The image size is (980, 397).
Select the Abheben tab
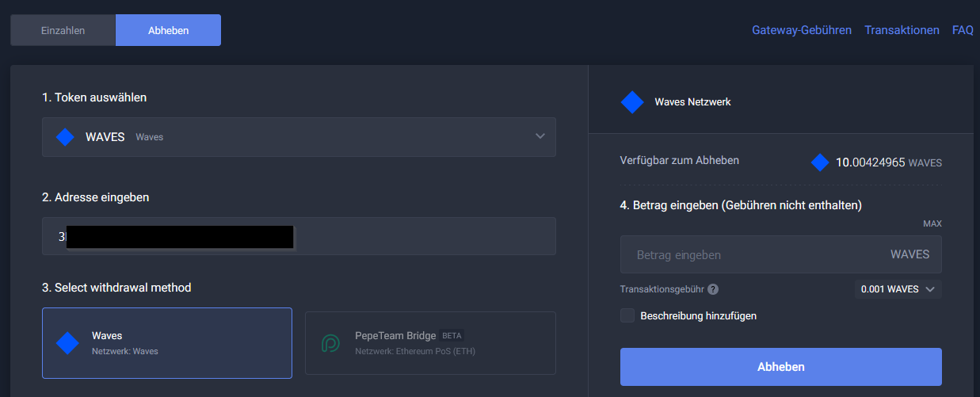point(168,30)
